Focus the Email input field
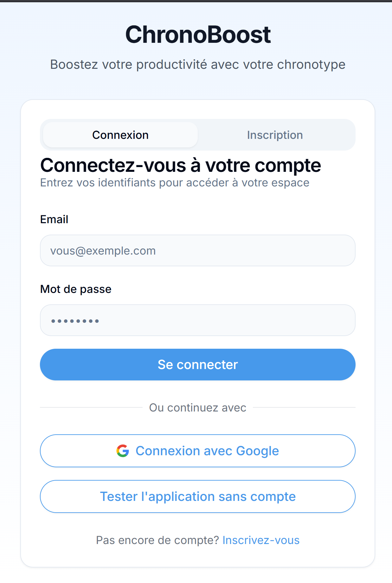This screenshot has height=583, width=392. pos(198,250)
